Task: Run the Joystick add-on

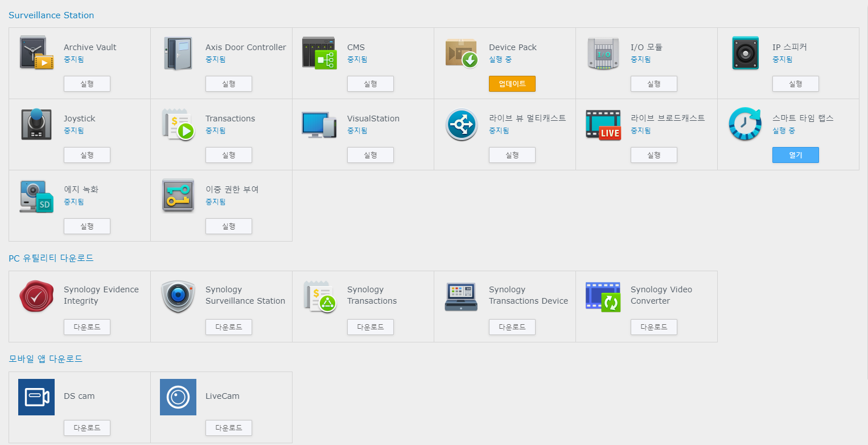Action: [87, 155]
